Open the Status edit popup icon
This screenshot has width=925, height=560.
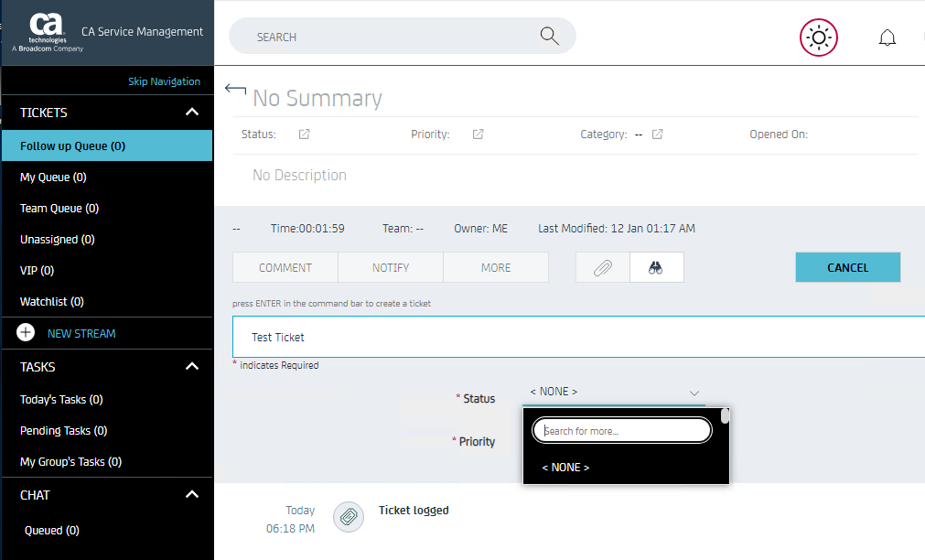click(304, 134)
